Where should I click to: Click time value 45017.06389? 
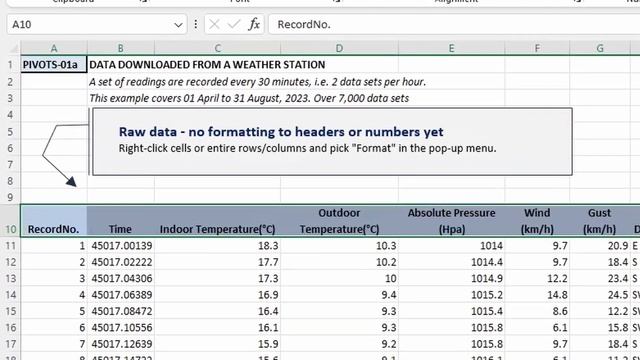[121, 295]
